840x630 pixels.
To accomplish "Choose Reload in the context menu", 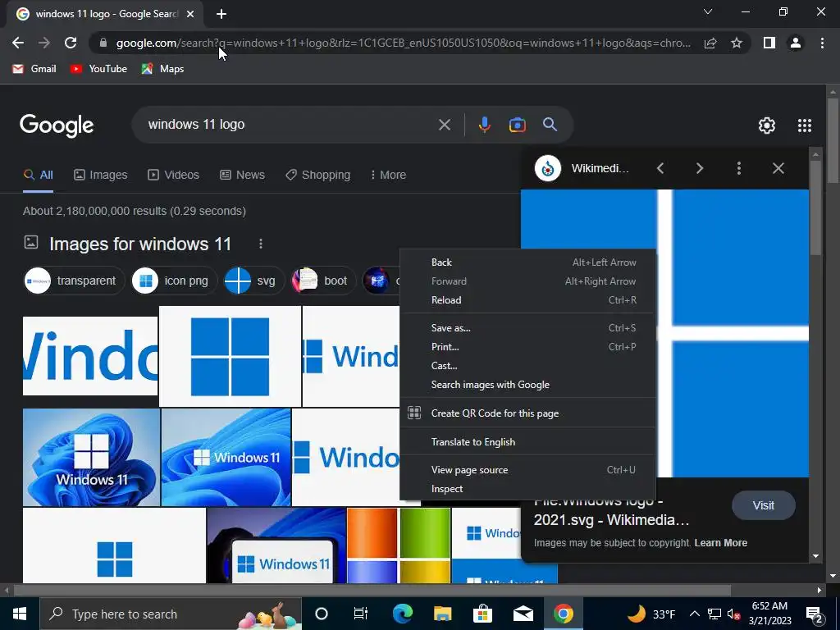I will coord(527,300).
